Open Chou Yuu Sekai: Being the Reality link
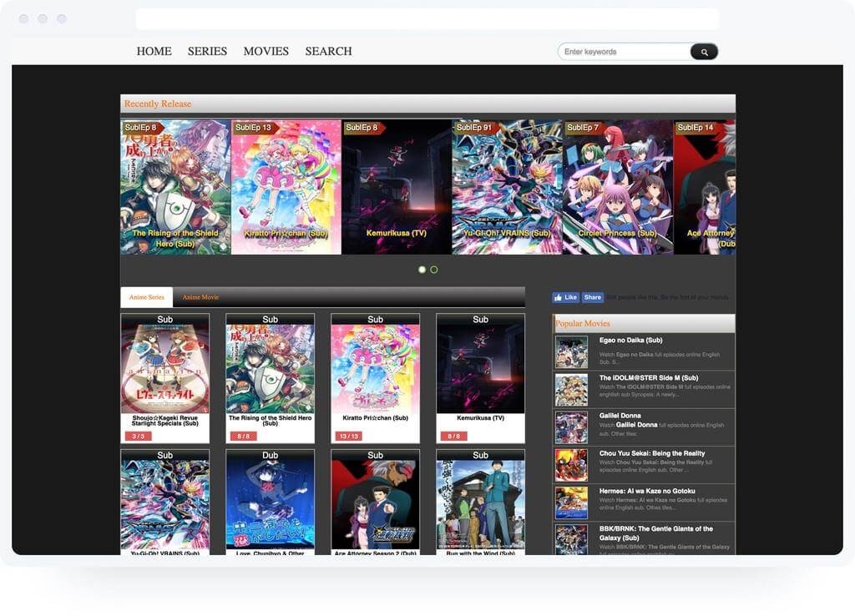Viewport: 855px width, 616px height. (652, 453)
